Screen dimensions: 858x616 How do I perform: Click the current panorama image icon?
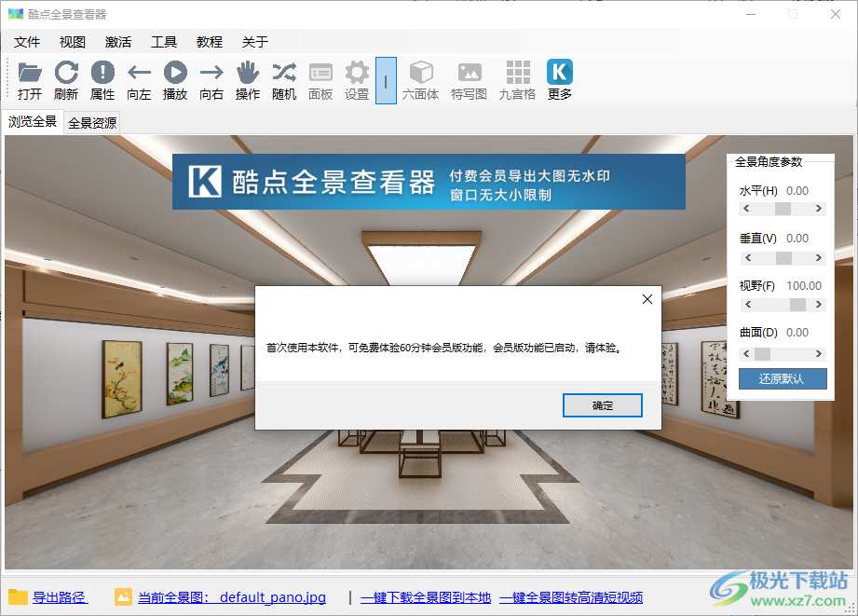(123, 596)
